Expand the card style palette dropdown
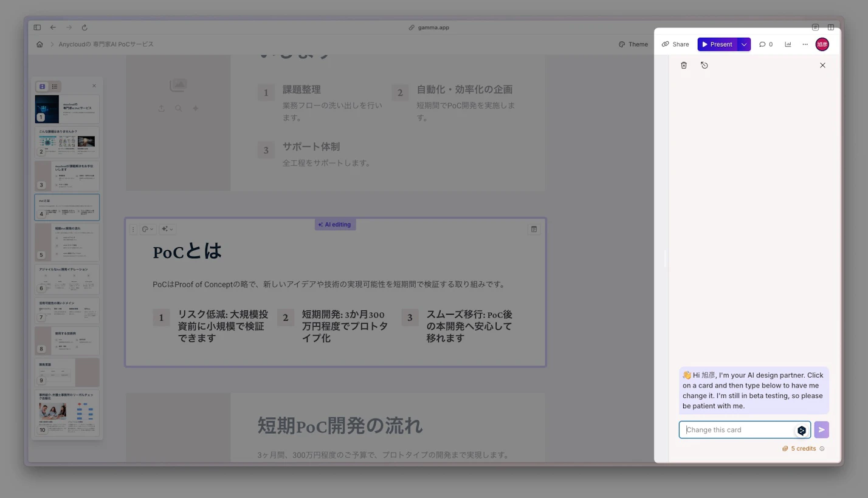Image resolution: width=868 pixels, height=498 pixels. tap(148, 229)
